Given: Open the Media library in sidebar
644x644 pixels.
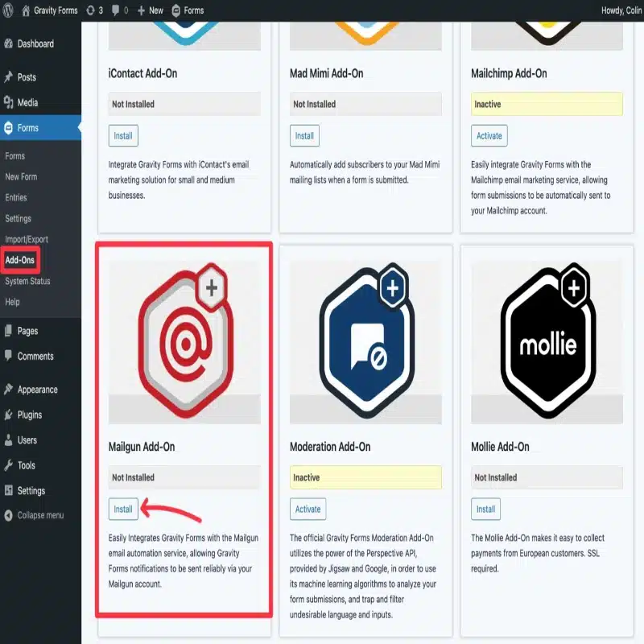Looking at the screenshot, I should tap(27, 103).
